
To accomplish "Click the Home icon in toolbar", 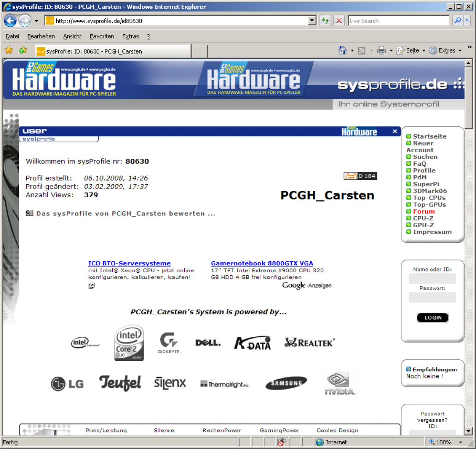I will pyautogui.click(x=343, y=50).
